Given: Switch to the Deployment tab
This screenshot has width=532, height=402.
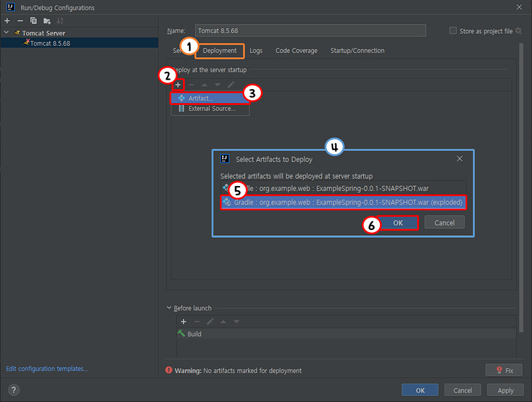Looking at the screenshot, I should pos(219,50).
